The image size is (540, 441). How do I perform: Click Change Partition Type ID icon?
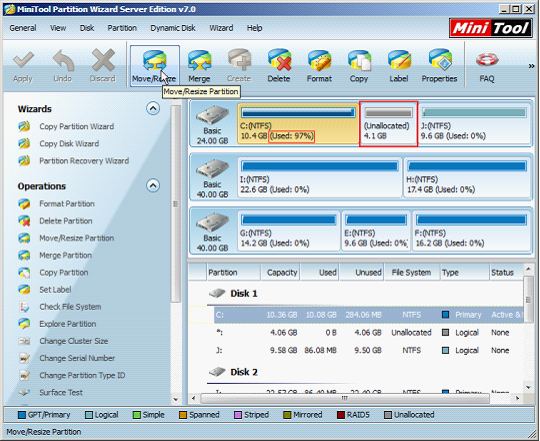[x=24, y=375]
